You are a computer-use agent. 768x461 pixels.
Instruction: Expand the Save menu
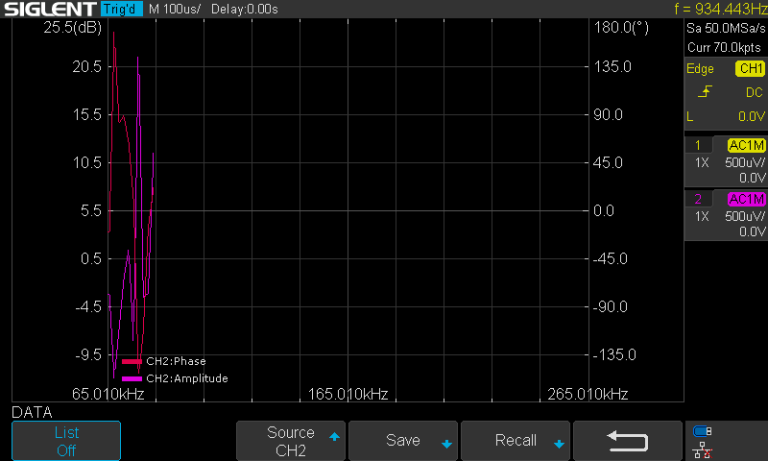(x=403, y=441)
